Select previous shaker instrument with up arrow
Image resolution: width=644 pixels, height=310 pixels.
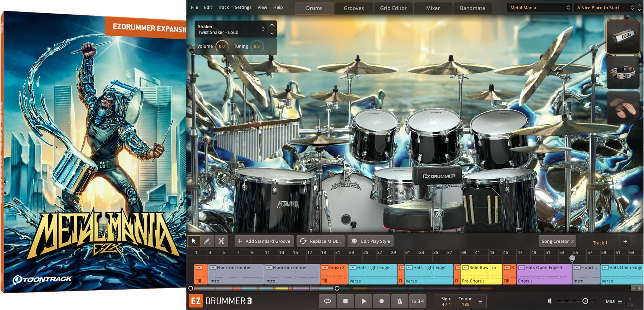coord(272,25)
